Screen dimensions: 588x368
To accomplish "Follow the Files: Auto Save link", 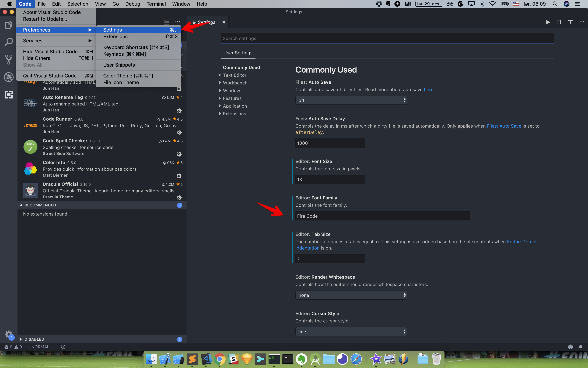I will pos(504,126).
